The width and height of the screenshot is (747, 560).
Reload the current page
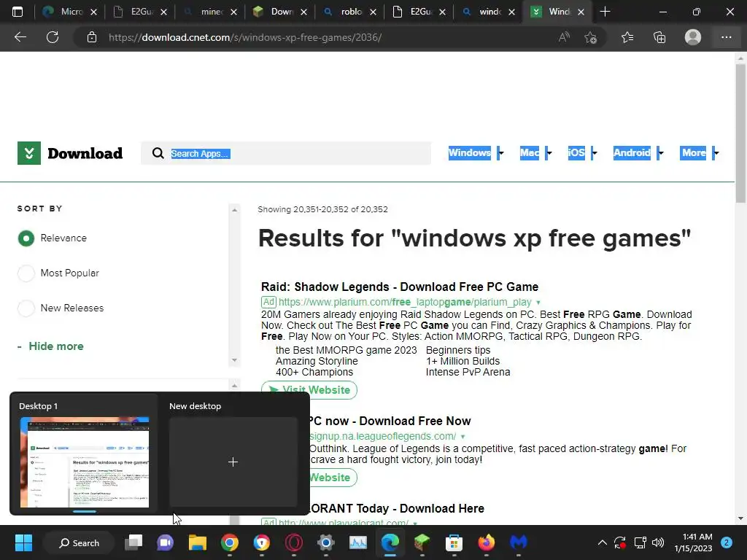(53, 37)
